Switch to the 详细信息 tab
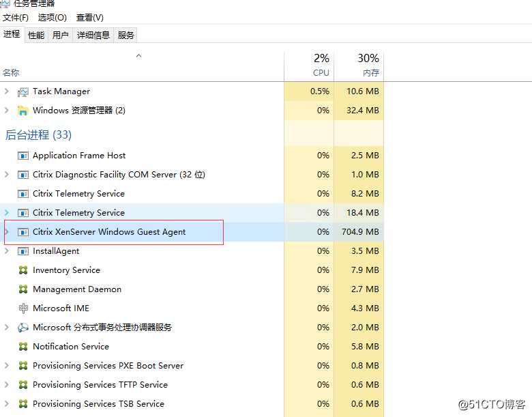This screenshot has height=417, width=532. point(93,35)
